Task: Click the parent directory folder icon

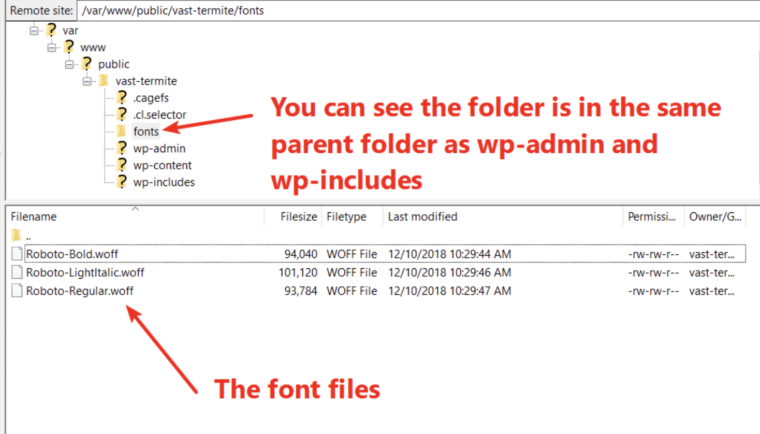Action: pyautogui.click(x=16, y=236)
